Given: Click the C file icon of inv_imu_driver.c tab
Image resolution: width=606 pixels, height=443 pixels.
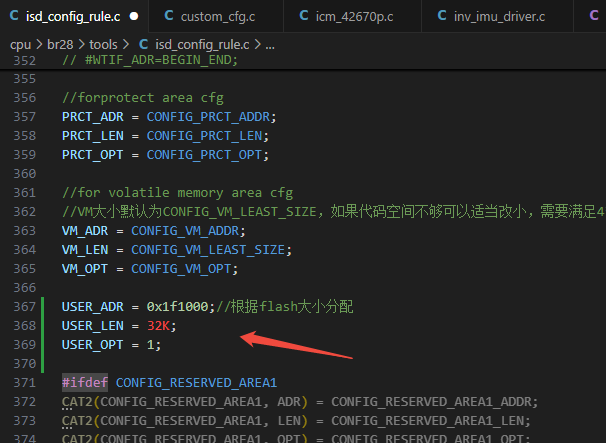Looking at the screenshot, I should point(442,16).
